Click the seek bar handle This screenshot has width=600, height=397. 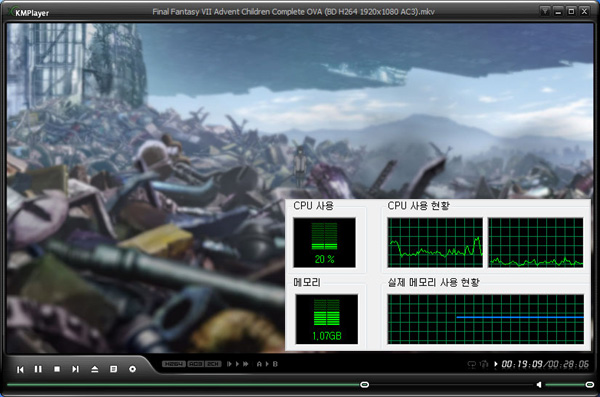365,384
